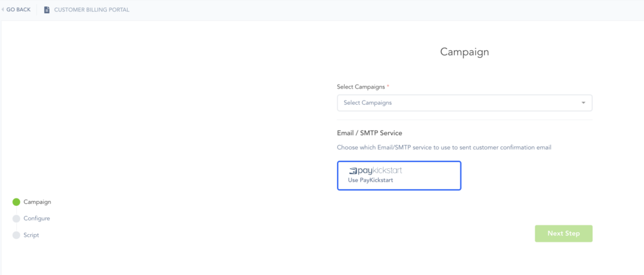Click the red required asterisk next to label

[388, 86]
